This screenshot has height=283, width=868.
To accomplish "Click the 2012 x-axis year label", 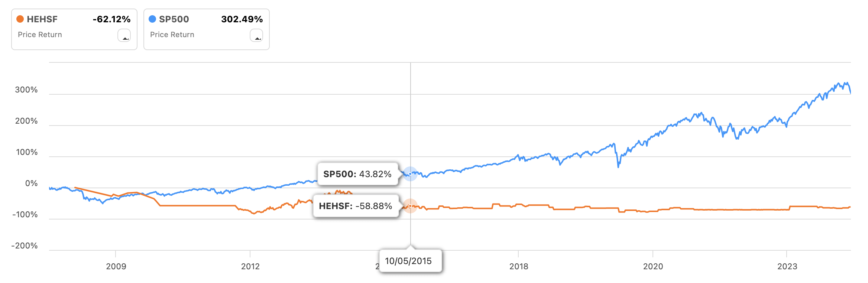I will coord(250,266).
